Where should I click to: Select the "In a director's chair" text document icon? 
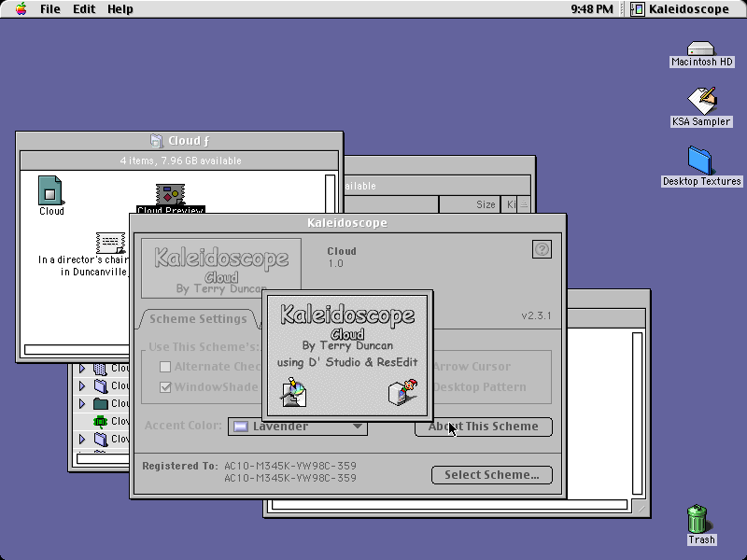click(x=110, y=243)
